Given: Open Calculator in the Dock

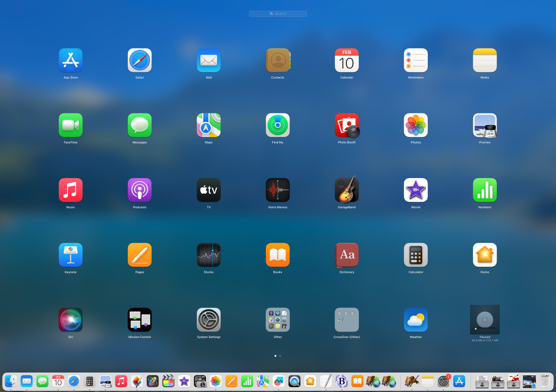Looking at the screenshot, I should 90,381.
